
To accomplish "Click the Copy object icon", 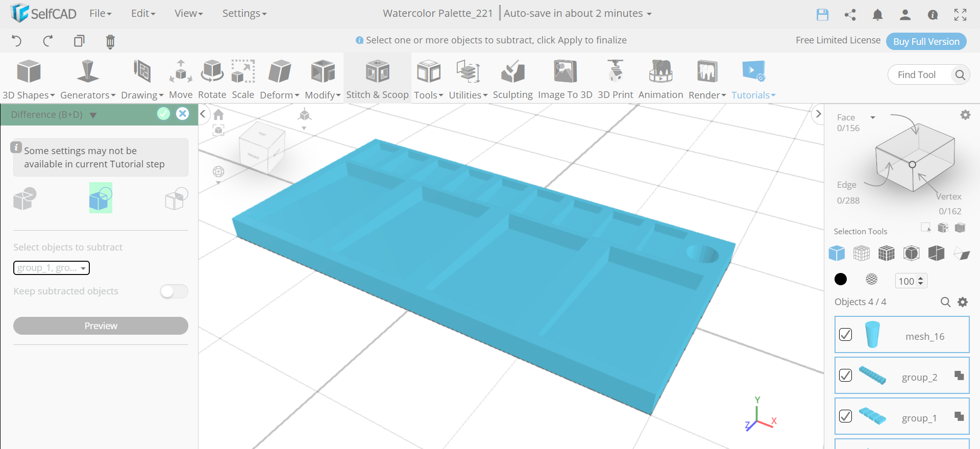I will (x=79, y=41).
